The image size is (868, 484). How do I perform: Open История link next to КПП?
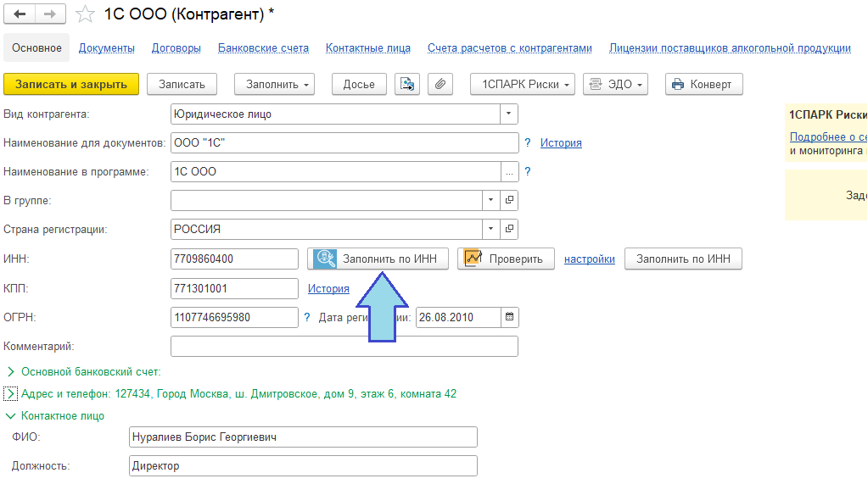[x=328, y=288]
